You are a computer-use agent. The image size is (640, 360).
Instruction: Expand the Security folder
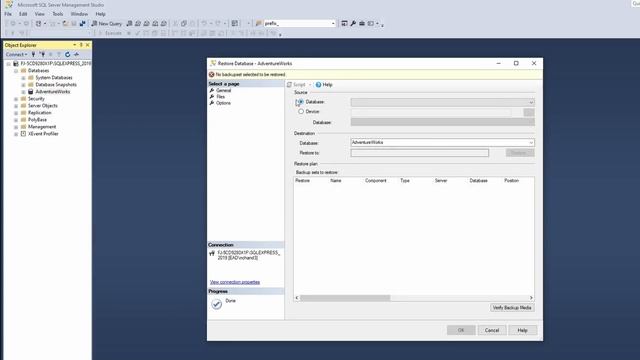pos(16,99)
